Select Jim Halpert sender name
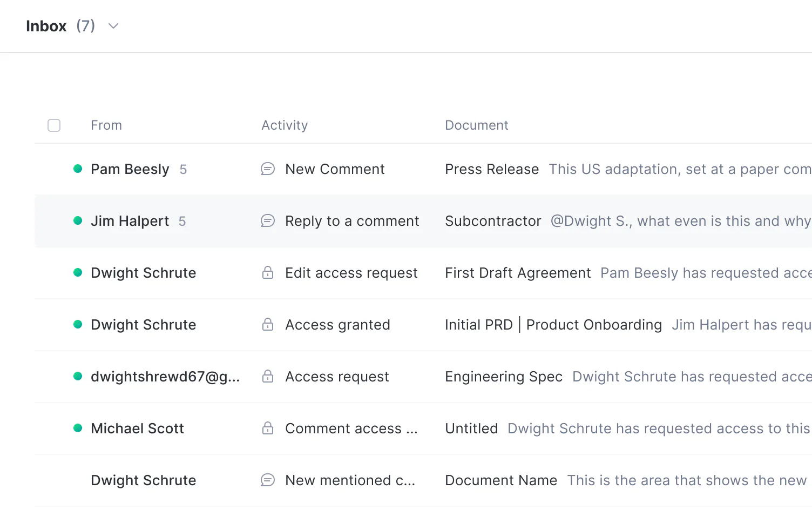The image size is (812, 523). click(x=130, y=221)
